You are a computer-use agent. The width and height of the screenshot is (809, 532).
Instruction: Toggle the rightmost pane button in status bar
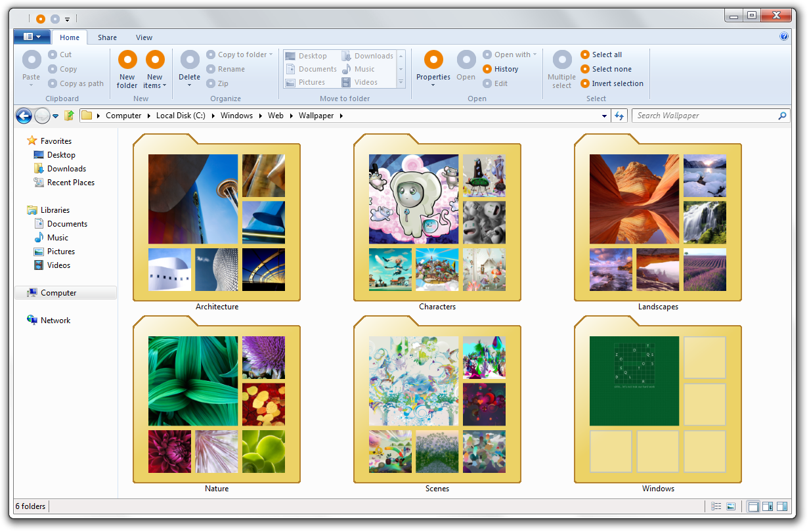click(x=781, y=506)
